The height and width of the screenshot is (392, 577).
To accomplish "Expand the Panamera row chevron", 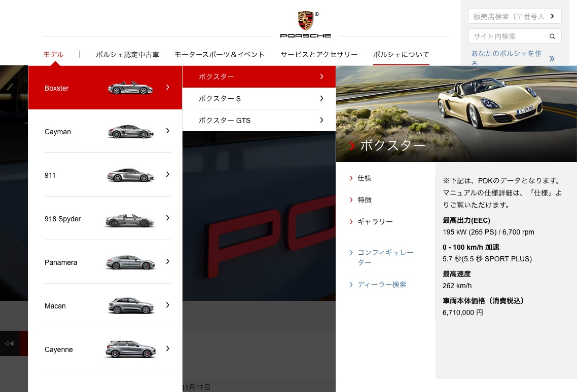I will click(168, 261).
